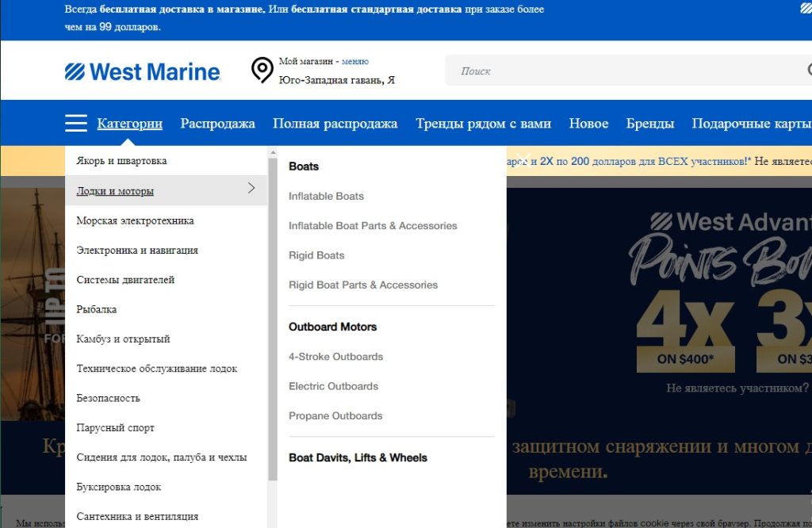
Task: Click the Outboard Motors heading
Action: (332, 327)
